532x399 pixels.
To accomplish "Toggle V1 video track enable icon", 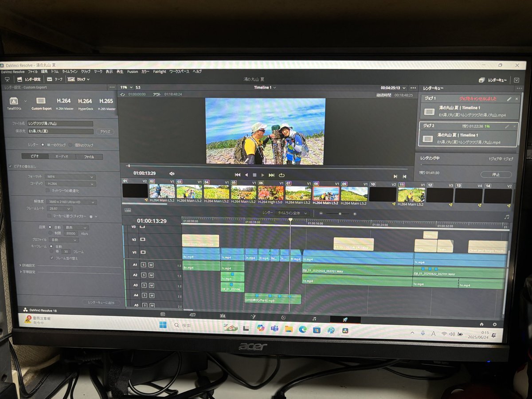I will (143, 252).
